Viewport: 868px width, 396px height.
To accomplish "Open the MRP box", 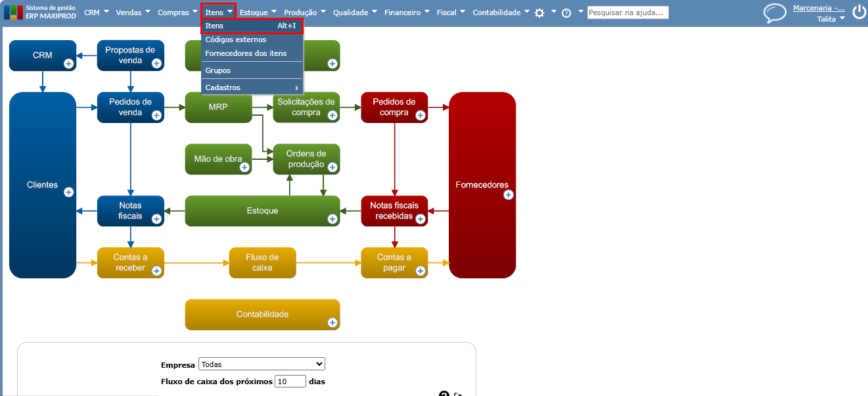I will [x=218, y=107].
